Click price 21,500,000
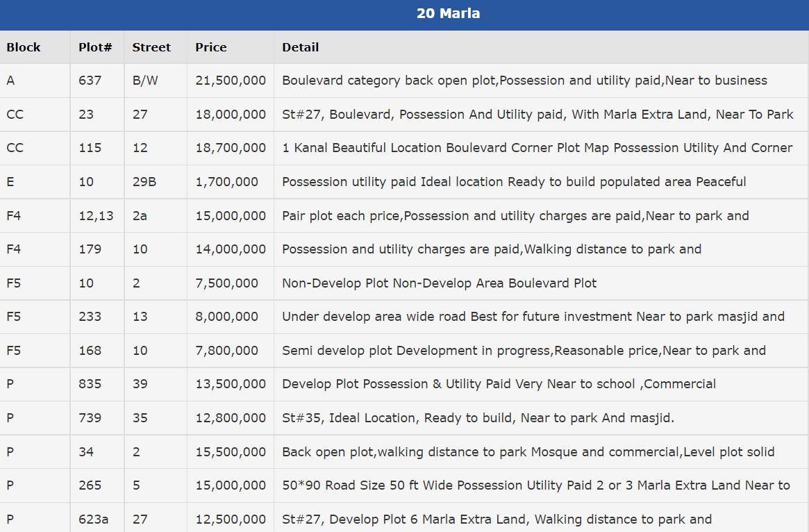This screenshot has width=809, height=532. pos(230,81)
